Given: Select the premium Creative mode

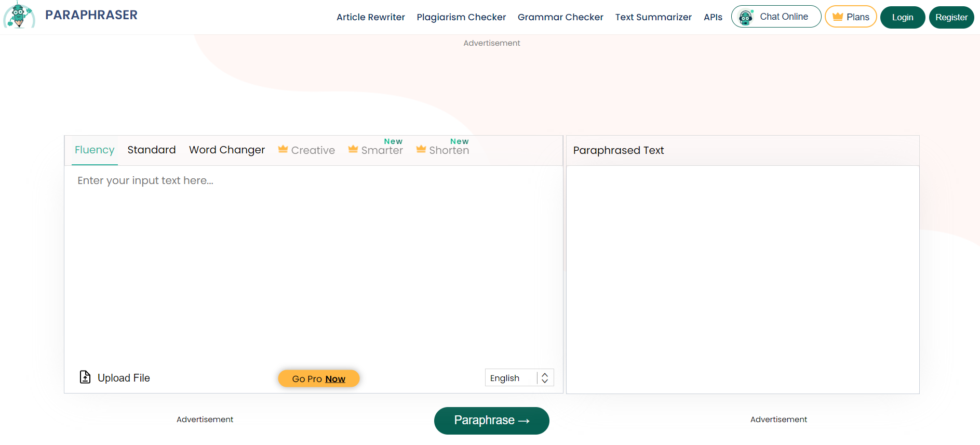Looking at the screenshot, I should point(307,150).
